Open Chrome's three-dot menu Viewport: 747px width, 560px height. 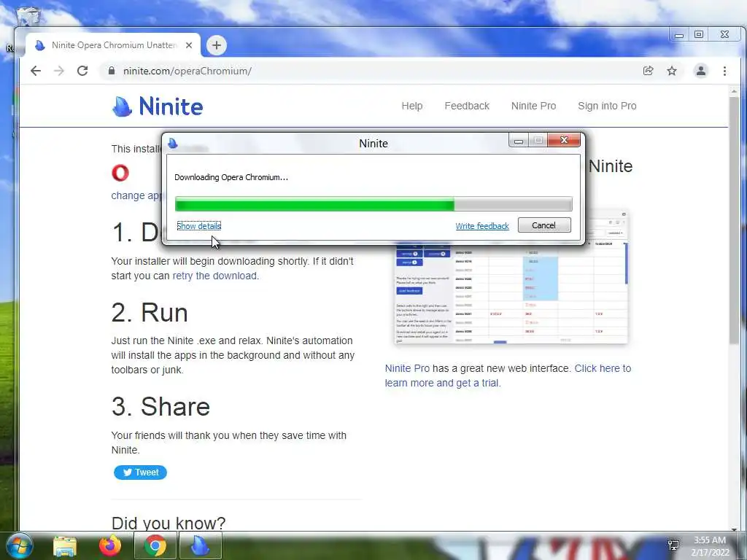point(724,71)
